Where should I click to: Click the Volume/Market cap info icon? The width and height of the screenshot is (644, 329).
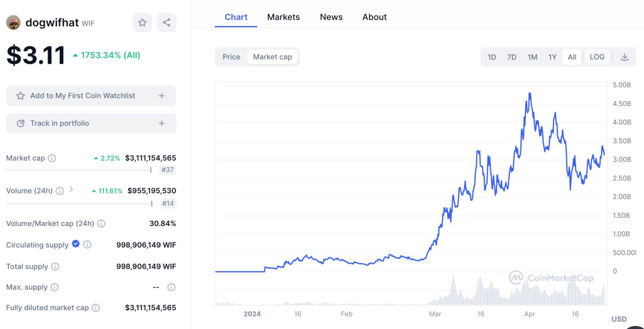101,223
